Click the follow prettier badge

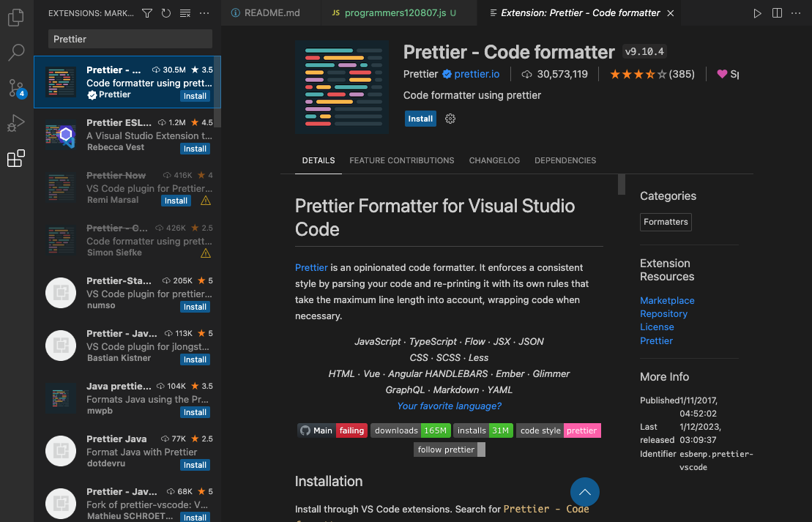coord(449,450)
